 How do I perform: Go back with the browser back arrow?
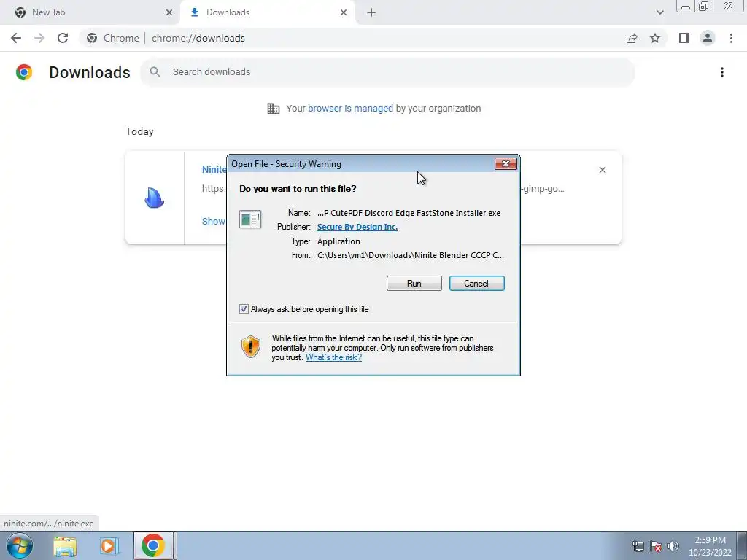click(x=16, y=38)
